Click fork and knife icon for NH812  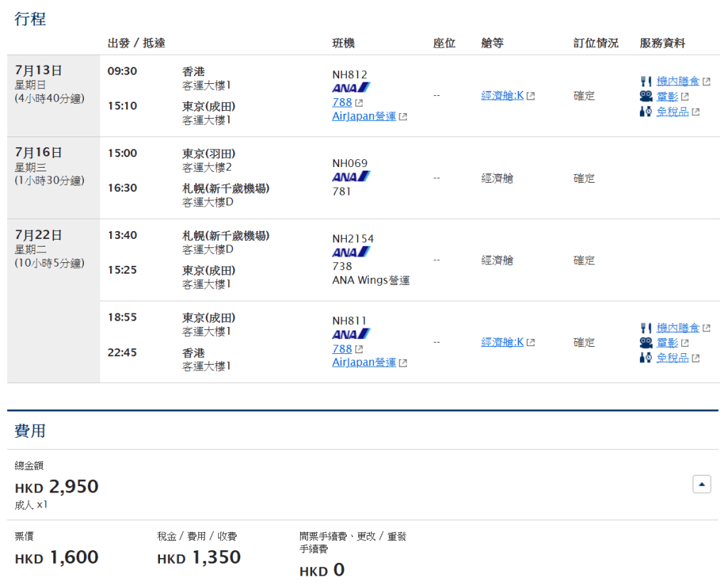[x=646, y=81]
